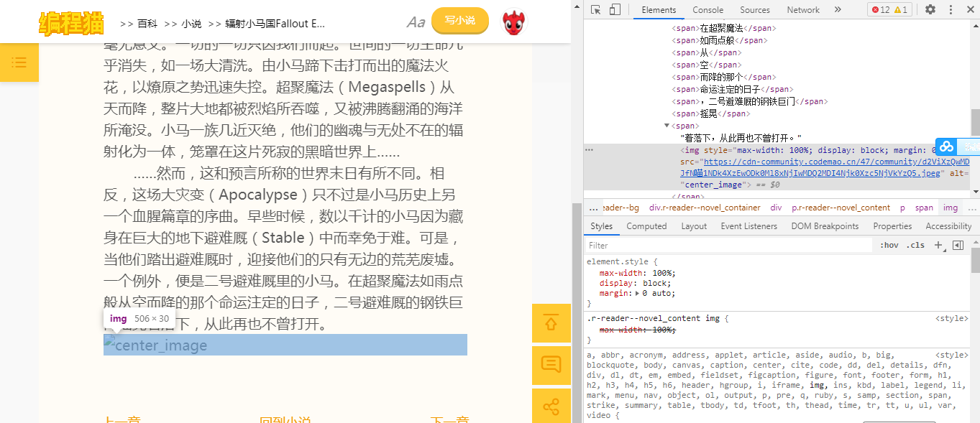This screenshot has width=980, height=423.
Task: Show more DevTools tabs via double chevron
Action: (x=838, y=9)
